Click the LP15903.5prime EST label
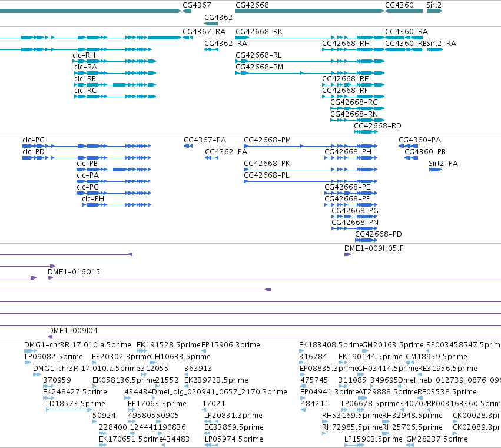 click(x=373, y=439)
